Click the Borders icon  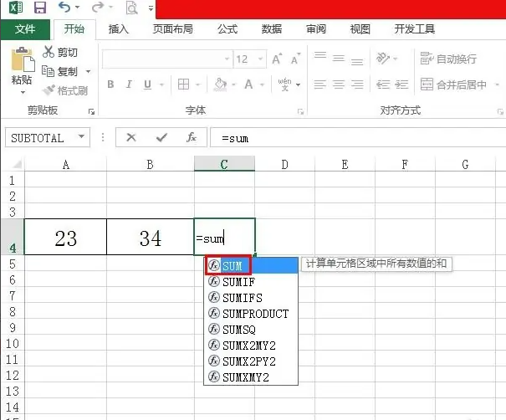[x=184, y=85]
